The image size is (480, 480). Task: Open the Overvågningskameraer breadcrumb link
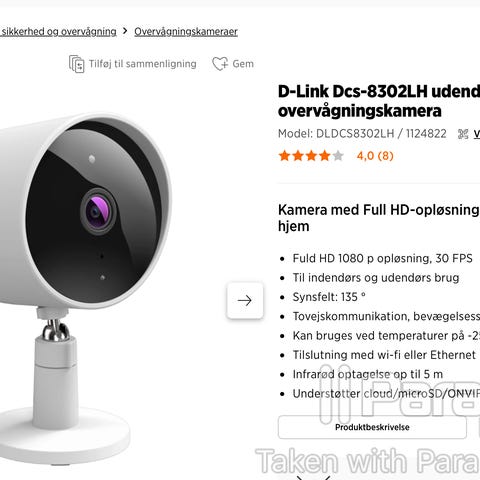186,32
